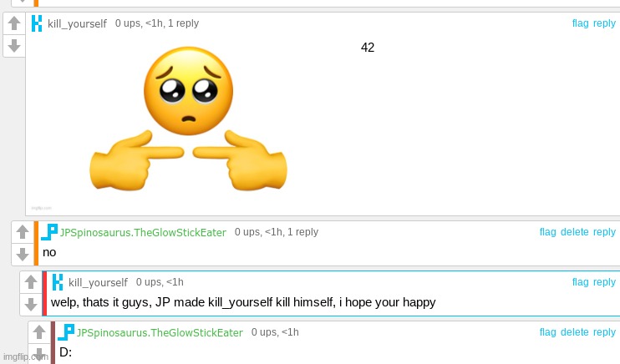Reply to the first kill_yourself comment
The image size is (620, 364).
604,23
